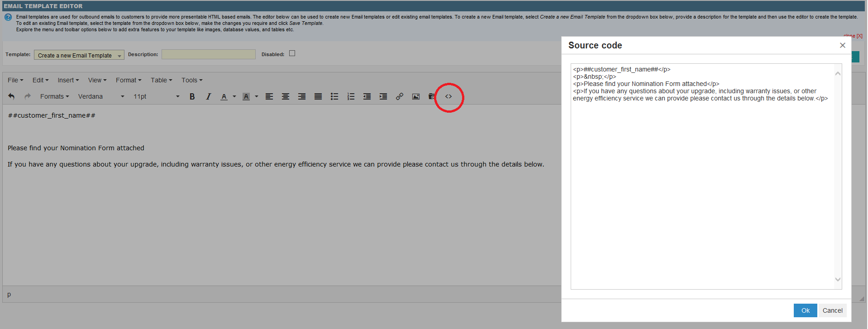Center align the text
This screenshot has height=329, width=868.
pyautogui.click(x=286, y=96)
